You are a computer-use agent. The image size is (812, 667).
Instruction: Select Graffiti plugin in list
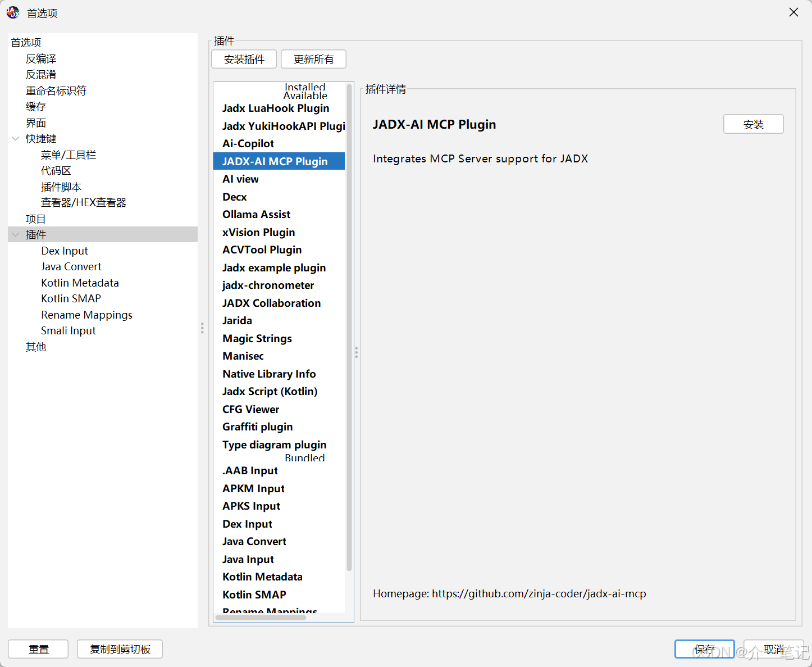click(x=279, y=426)
